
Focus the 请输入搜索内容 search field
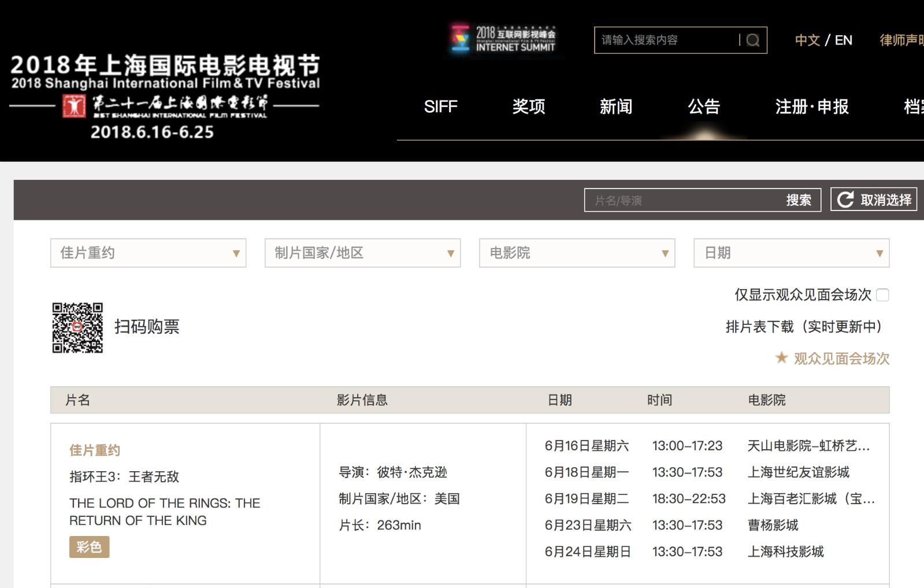pos(667,40)
